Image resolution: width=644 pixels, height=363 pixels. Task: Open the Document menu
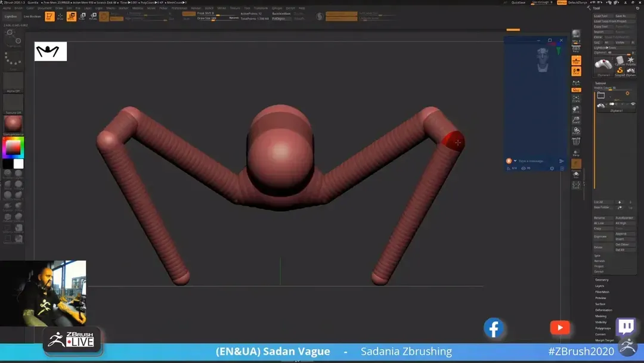[x=45, y=8]
